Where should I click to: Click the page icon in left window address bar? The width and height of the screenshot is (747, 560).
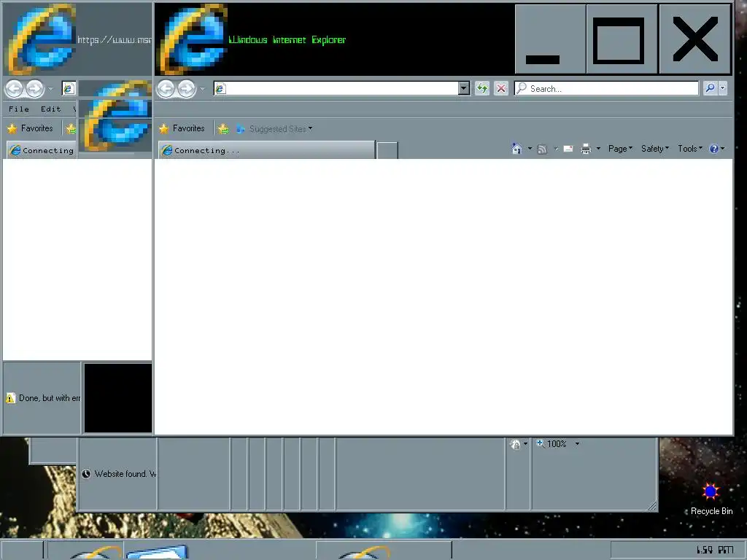pyautogui.click(x=68, y=88)
